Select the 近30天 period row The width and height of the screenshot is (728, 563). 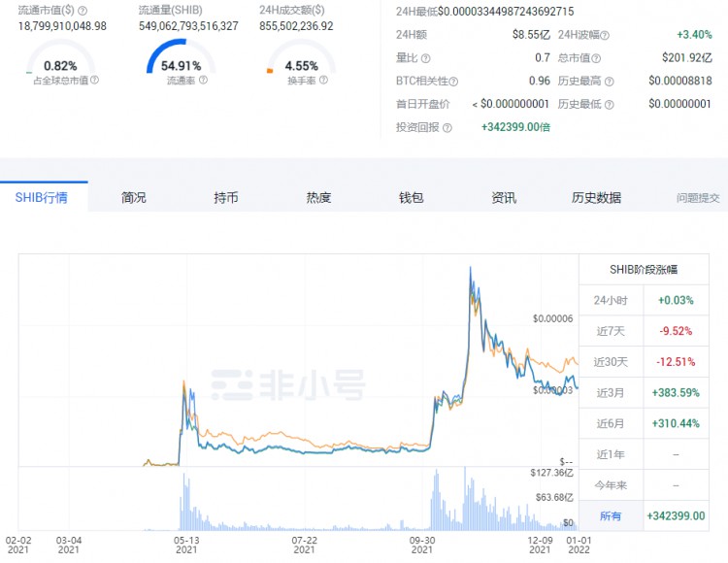click(x=644, y=361)
